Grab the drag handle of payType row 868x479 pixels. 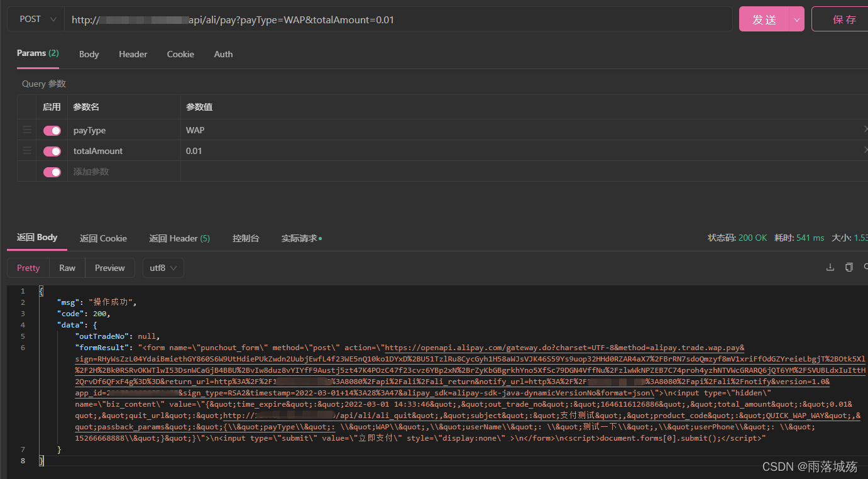click(27, 130)
